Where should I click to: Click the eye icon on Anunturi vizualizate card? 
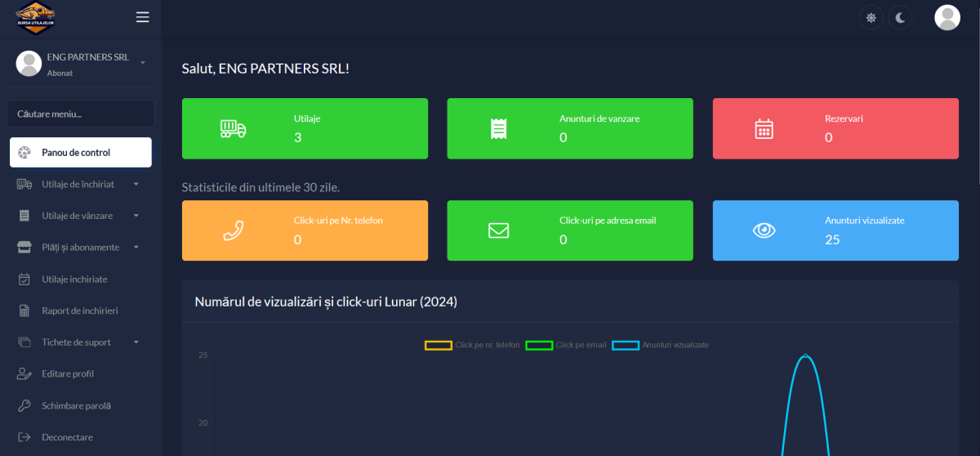point(764,230)
